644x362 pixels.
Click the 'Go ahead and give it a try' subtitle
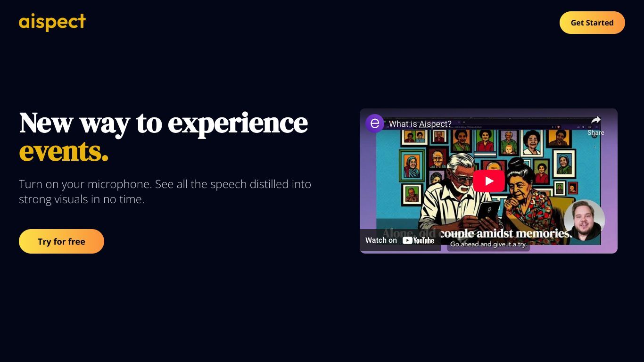[488, 244]
